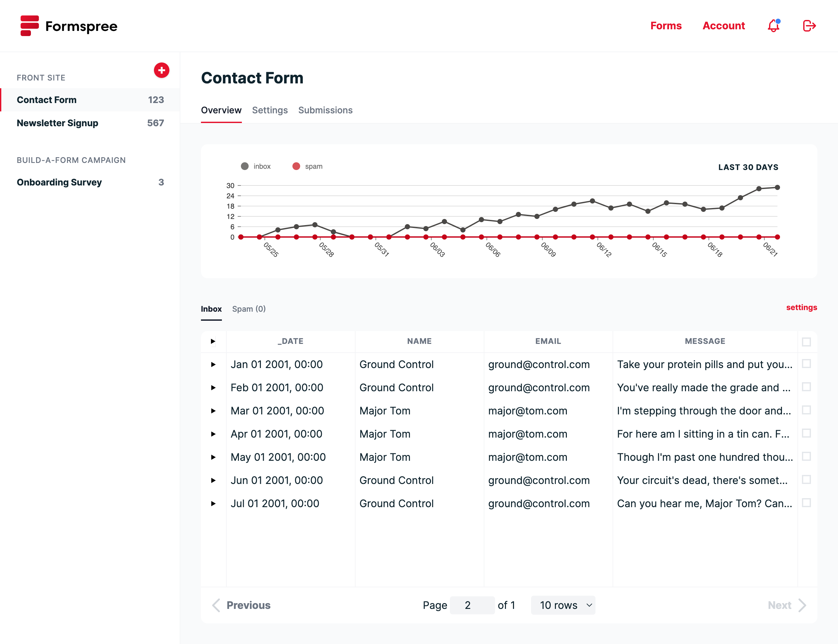Create a new form with the plus icon

(161, 71)
